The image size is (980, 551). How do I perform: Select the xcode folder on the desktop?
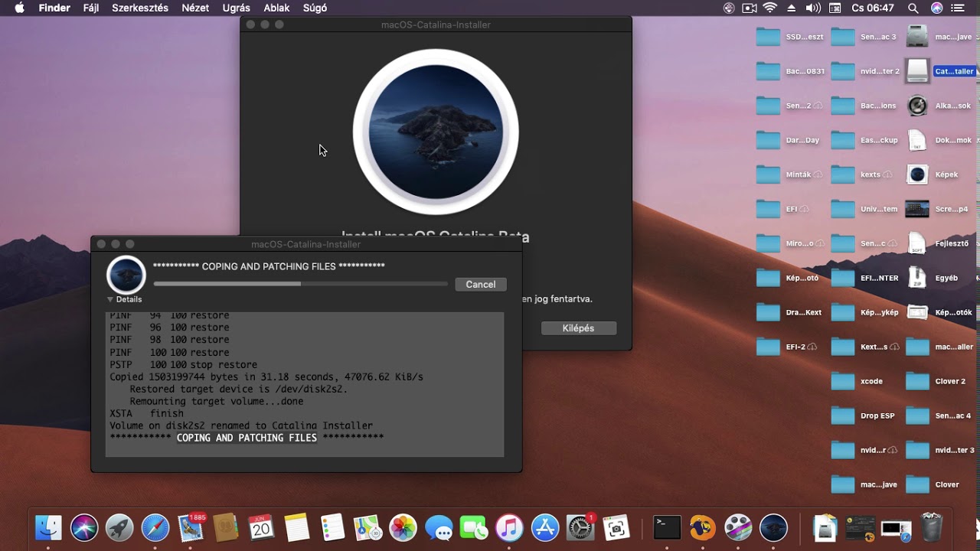click(843, 381)
